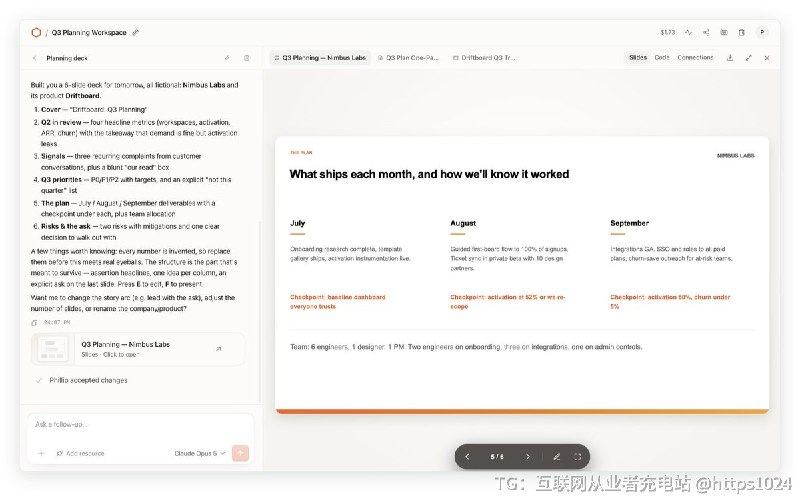Open the Driftboard Q3 Tr... tab
The width and height of the screenshot is (800, 497).
[x=484, y=58]
